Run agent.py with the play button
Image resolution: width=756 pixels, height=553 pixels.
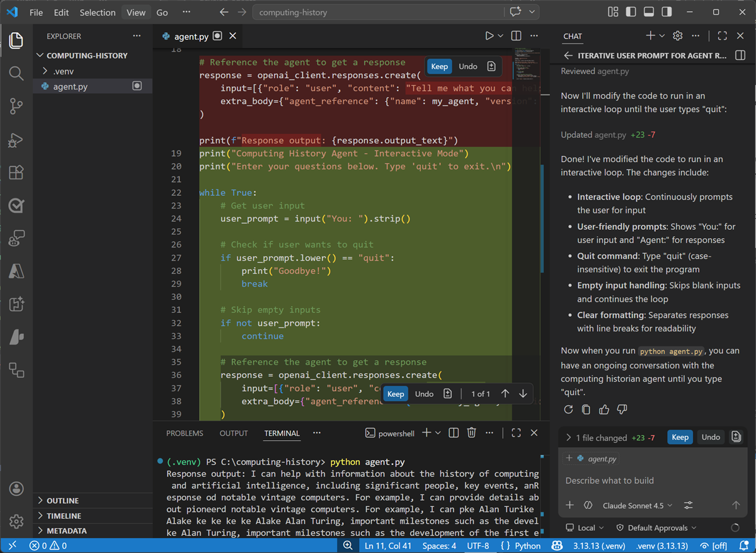click(x=489, y=35)
